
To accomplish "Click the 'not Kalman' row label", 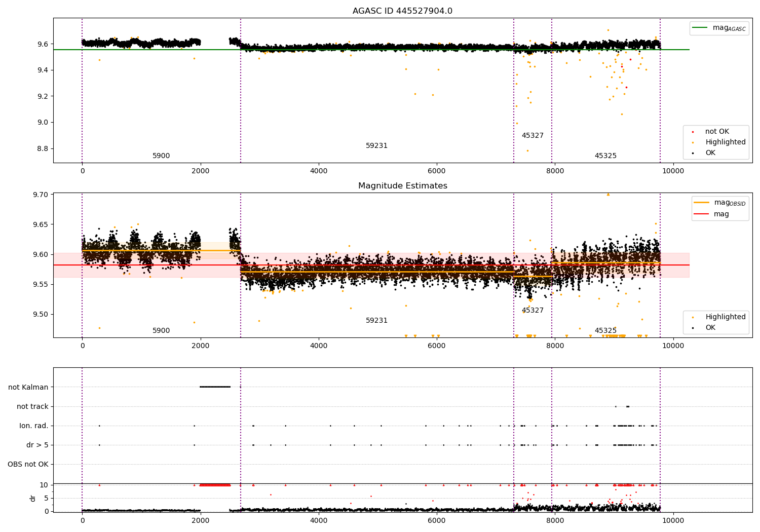I will (28, 387).
